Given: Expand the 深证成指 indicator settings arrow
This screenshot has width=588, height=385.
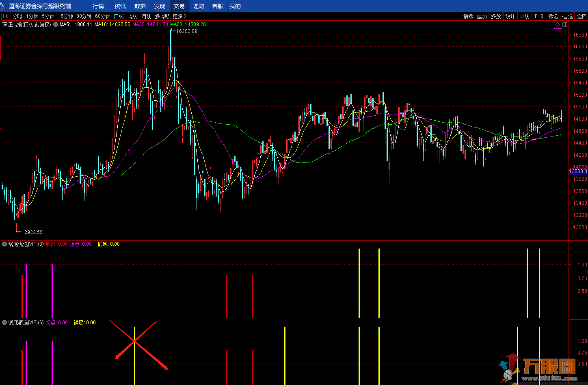Looking at the screenshot, I should [x=55, y=24].
